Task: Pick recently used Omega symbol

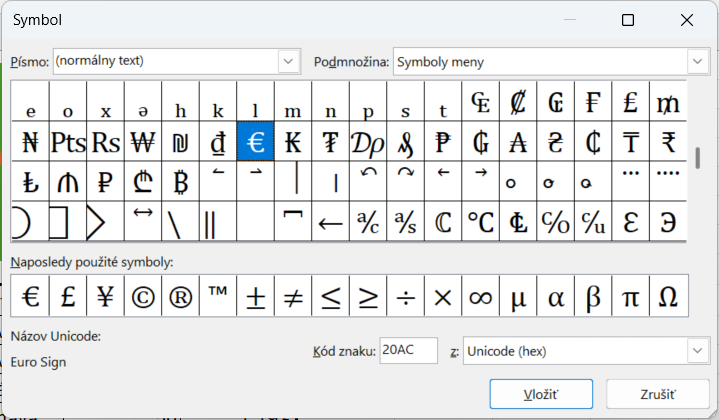Action: [x=669, y=296]
